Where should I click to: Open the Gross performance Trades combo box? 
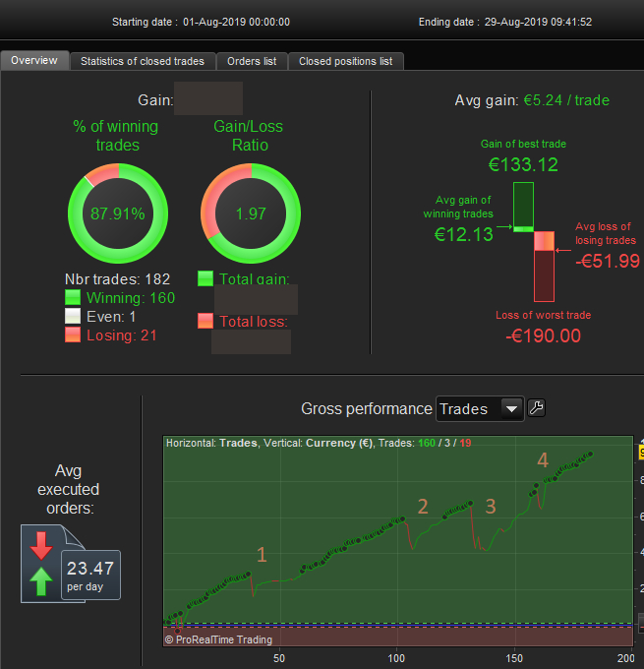pyautogui.click(x=480, y=409)
